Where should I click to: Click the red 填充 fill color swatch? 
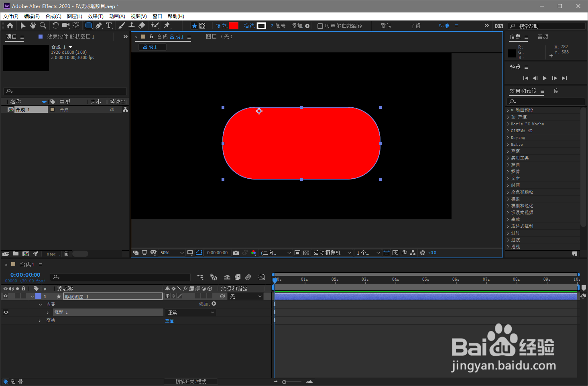234,26
